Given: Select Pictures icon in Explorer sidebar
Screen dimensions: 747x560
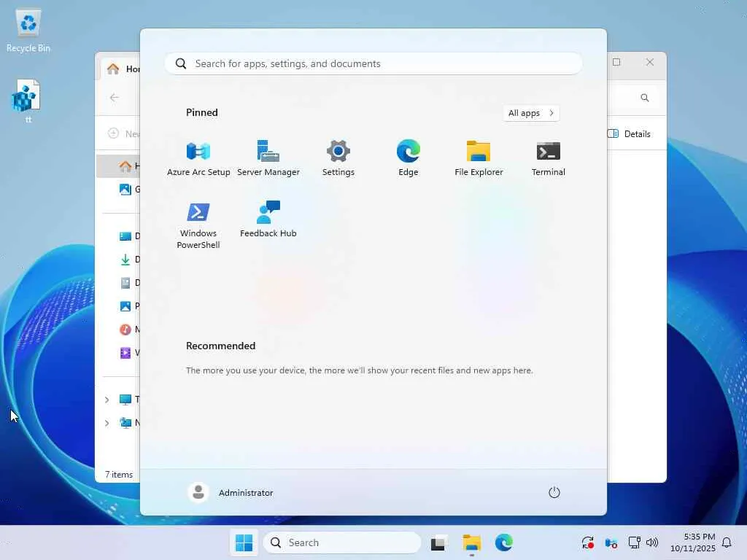Looking at the screenshot, I should point(125,306).
